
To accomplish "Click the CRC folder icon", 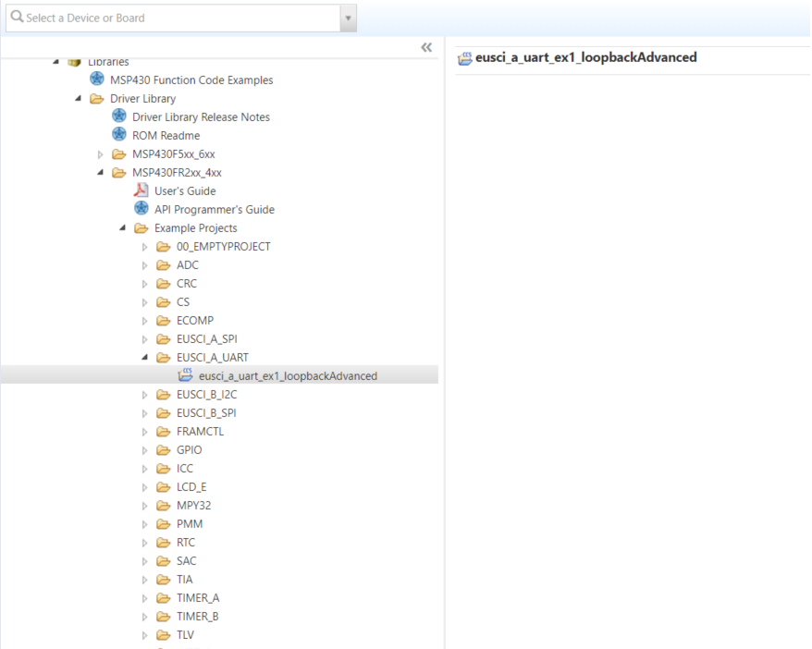I will click(164, 283).
